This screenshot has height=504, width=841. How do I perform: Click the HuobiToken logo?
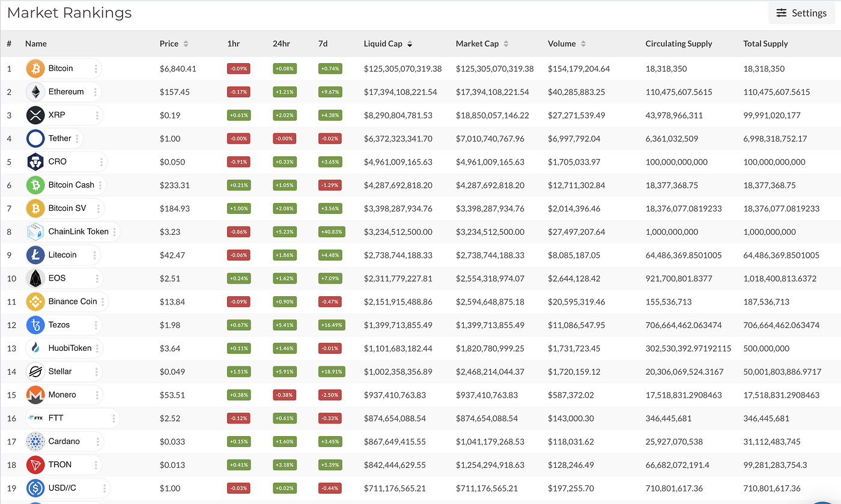click(x=35, y=348)
